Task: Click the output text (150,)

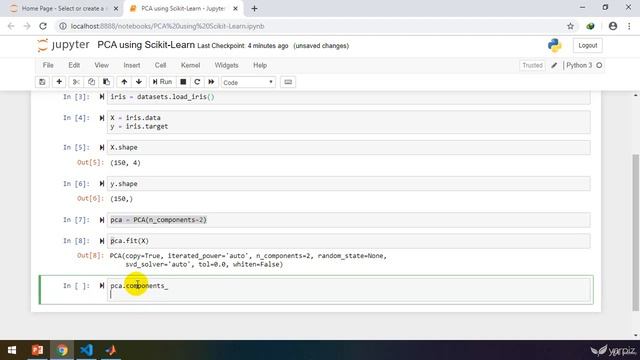Action: tap(121, 199)
